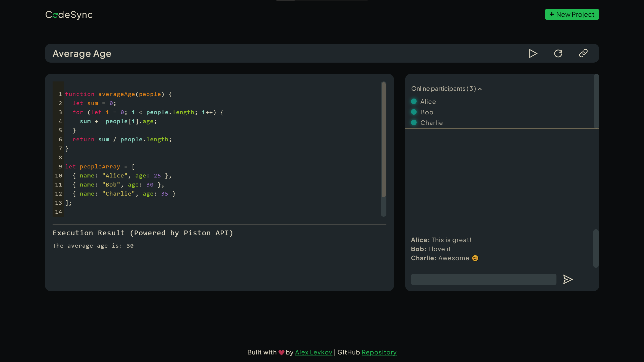644x362 pixels.
Task: Click the smiley emoji in Charlie's message
Action: coord(475,258)
